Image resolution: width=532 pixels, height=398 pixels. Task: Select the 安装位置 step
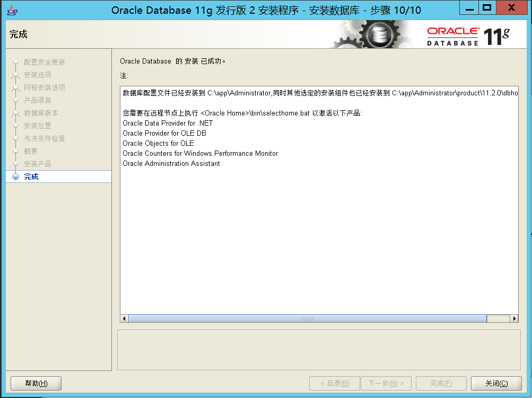click(x=38, y=126)
